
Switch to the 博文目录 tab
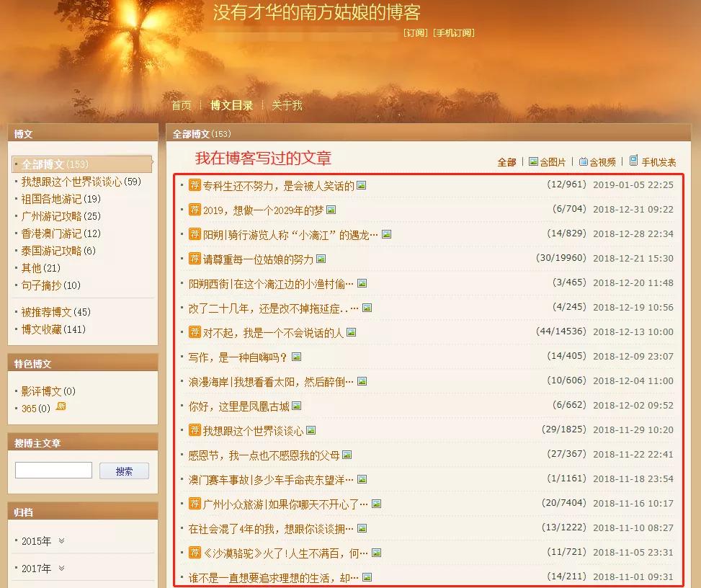click(x=231, y=105)
